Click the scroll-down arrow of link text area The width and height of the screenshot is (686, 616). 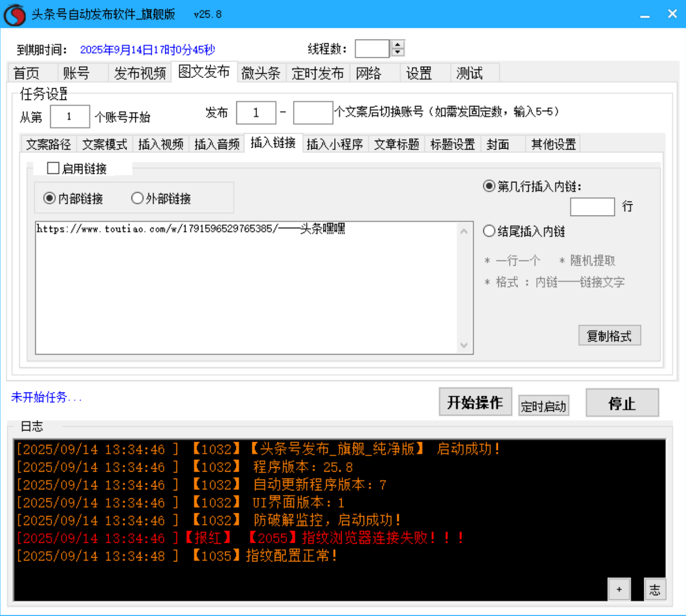pos(465,345)
